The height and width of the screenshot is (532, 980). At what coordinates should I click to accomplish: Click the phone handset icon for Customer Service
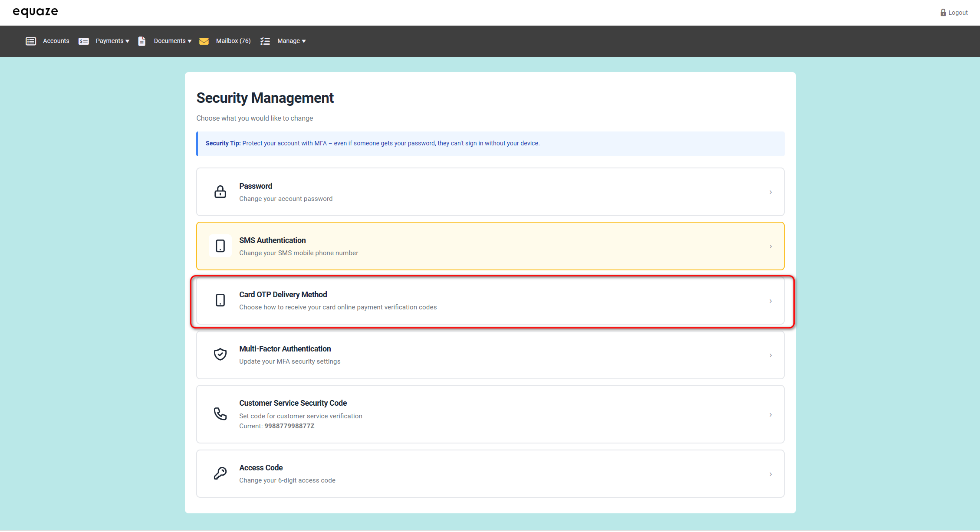pos(220,414)
